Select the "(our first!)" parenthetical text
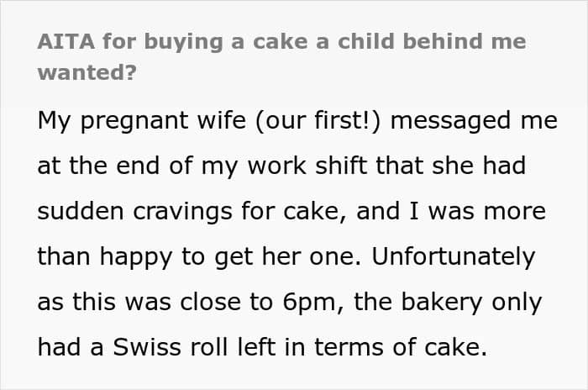This screenshot has width=588, height=390. (318, 121)
